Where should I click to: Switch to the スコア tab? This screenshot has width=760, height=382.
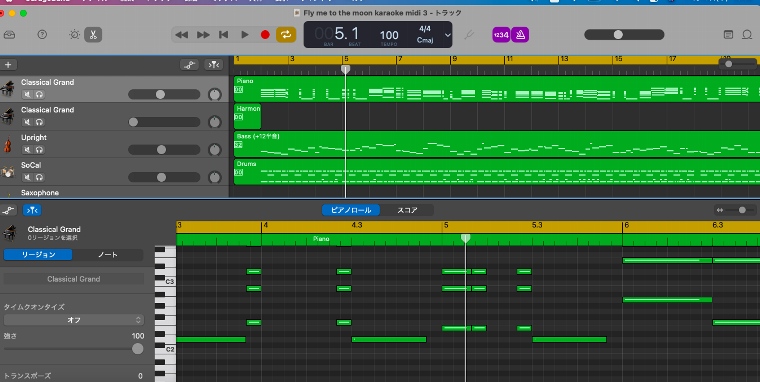(407, 210)
